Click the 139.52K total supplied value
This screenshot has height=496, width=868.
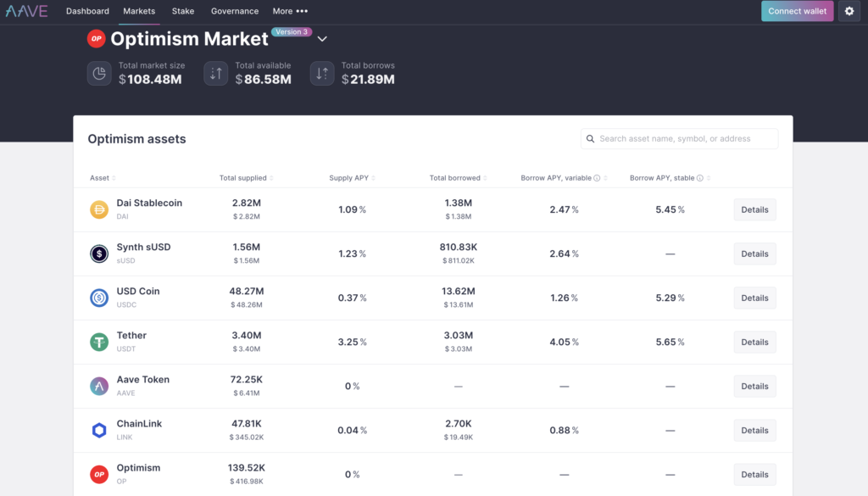[x=247, y=468]
